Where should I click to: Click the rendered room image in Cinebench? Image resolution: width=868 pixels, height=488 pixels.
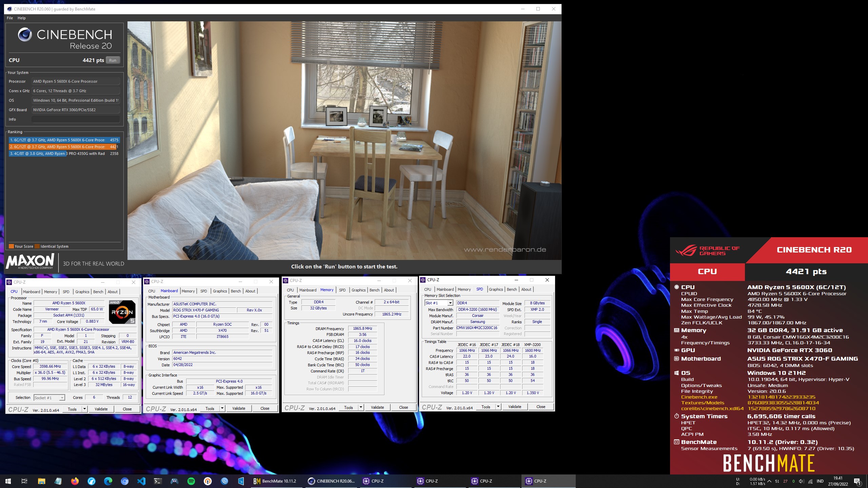344,141
